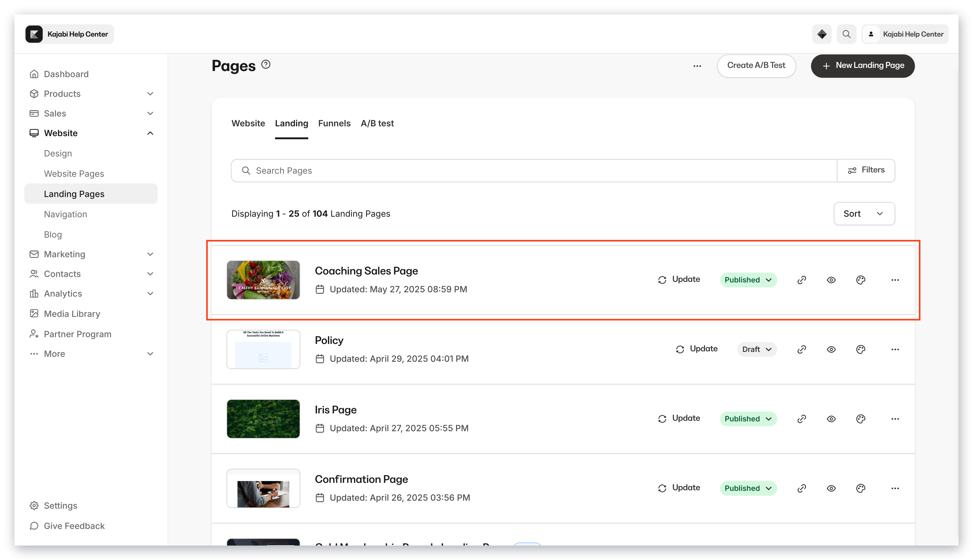The width and height of the screenshot is (973, 560).
Task: Open the diamond upgrade icon in header
Action: tap(821, 34)
